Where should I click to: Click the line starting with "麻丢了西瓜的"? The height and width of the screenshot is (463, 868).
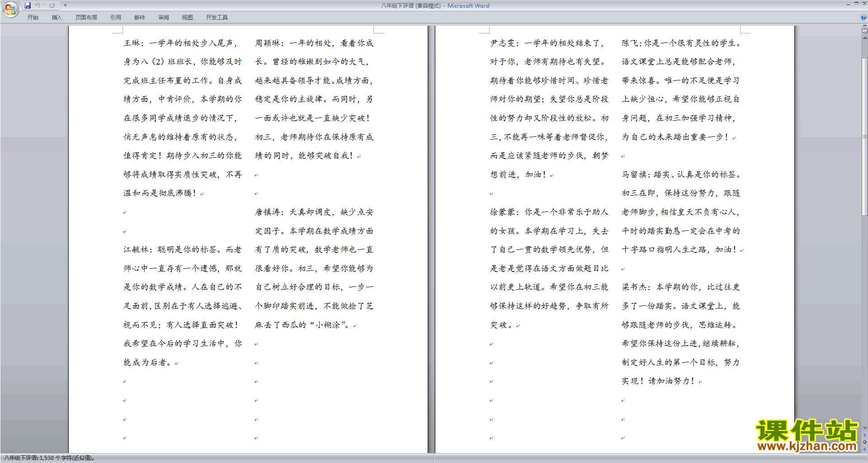point(302,325)
